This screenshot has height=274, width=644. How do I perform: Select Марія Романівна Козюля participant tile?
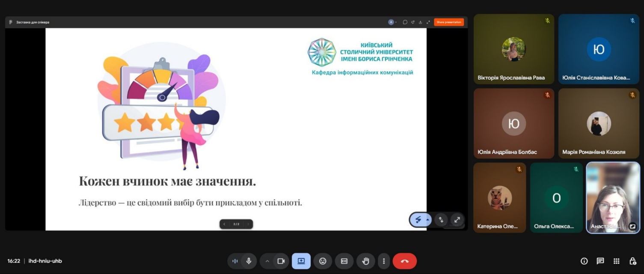click(x=599, y=123)
